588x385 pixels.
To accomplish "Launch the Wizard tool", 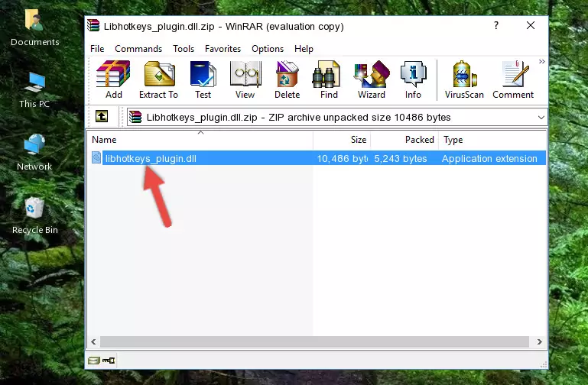I will click(x=372, y=79).
